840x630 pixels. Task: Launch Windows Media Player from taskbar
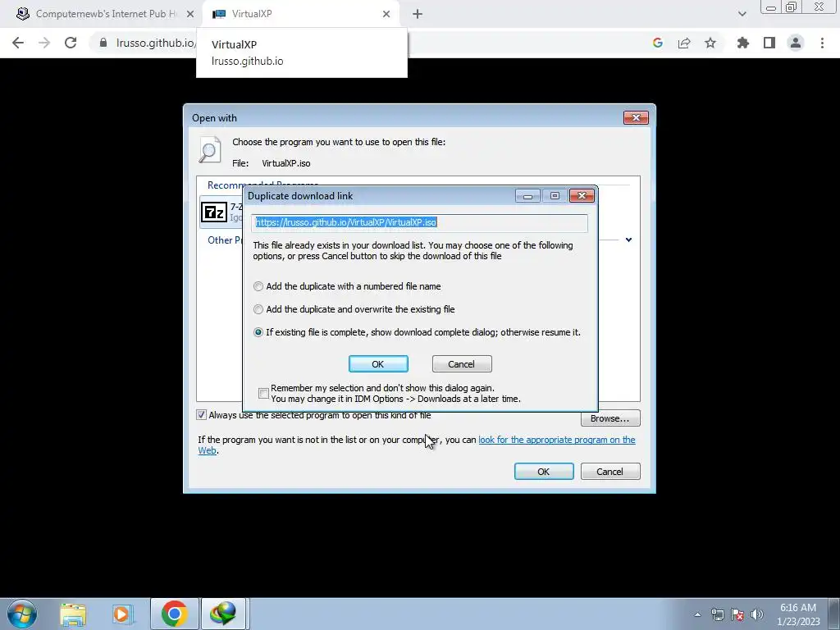click(x=123, y=614)
